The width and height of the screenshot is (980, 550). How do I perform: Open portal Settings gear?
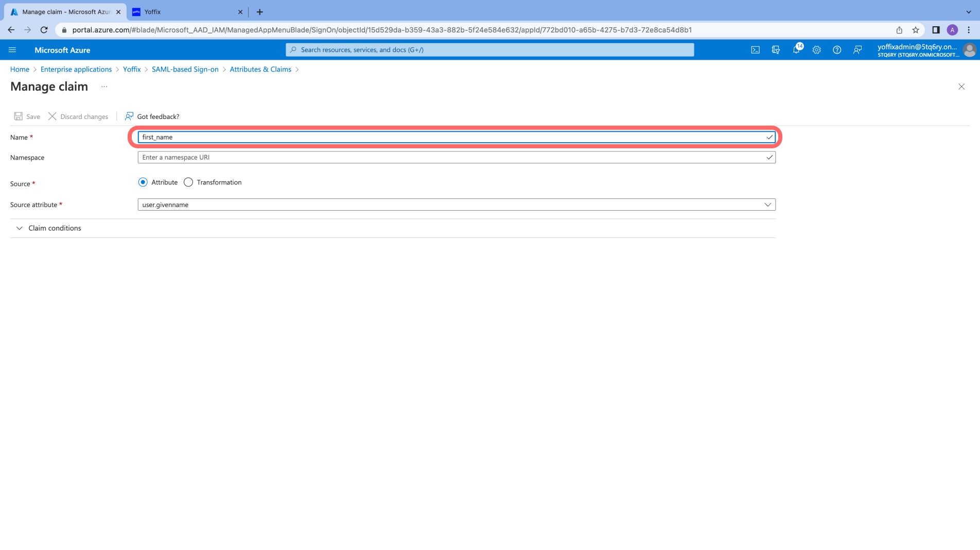click(x=816, y=50)
